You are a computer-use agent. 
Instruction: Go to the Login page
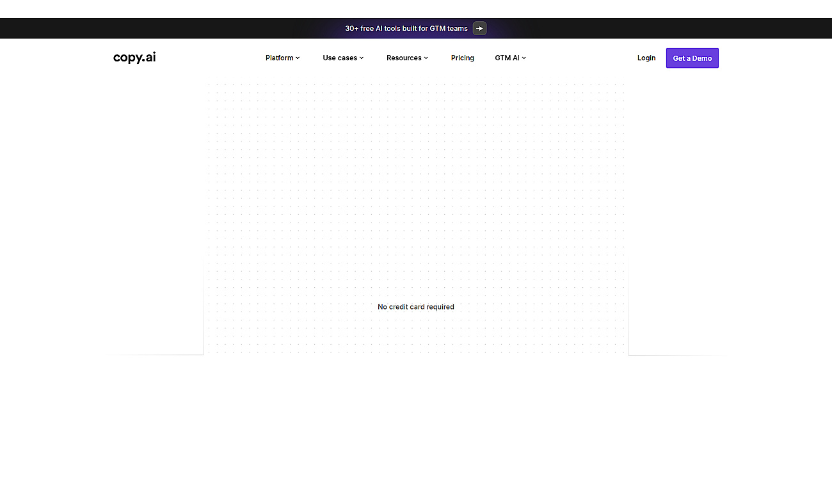point(646,58)
